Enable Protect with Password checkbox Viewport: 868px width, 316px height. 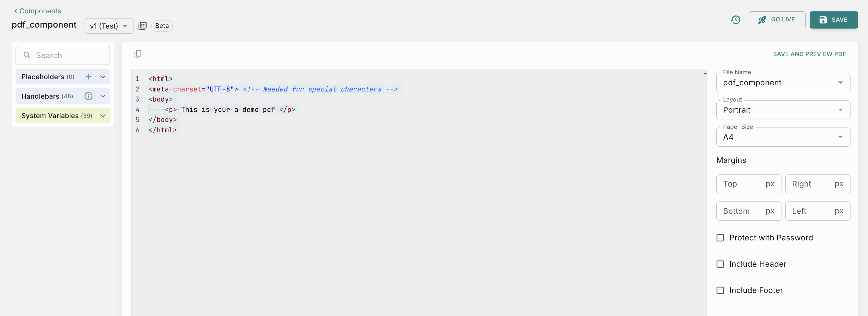point(720,238)
